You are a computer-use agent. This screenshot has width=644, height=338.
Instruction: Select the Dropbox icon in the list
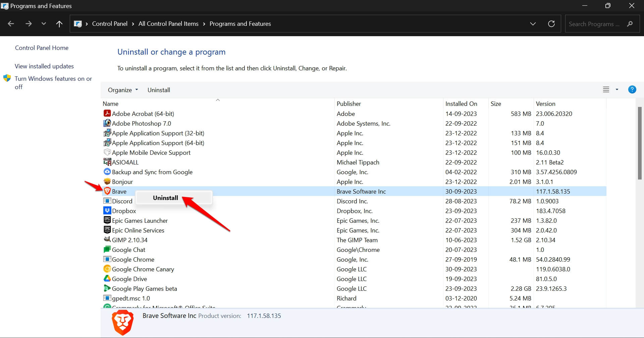pos(107,211)
